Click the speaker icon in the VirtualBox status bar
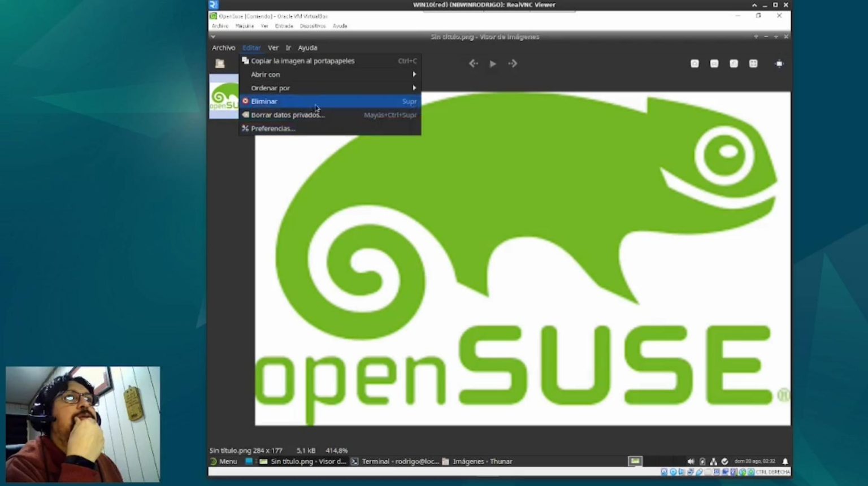Viewport: 868px width, 486px height. (x=691, y=461)
